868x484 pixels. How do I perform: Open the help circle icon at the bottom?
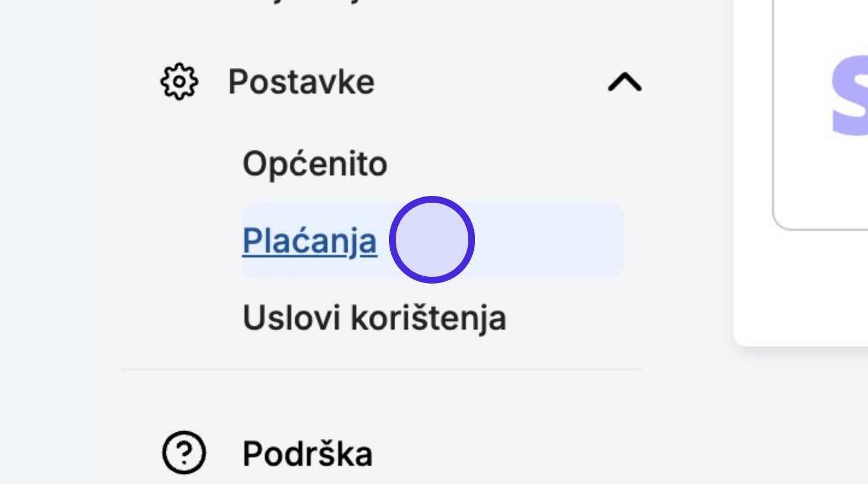pyautogui.click(x=184, y=453)
